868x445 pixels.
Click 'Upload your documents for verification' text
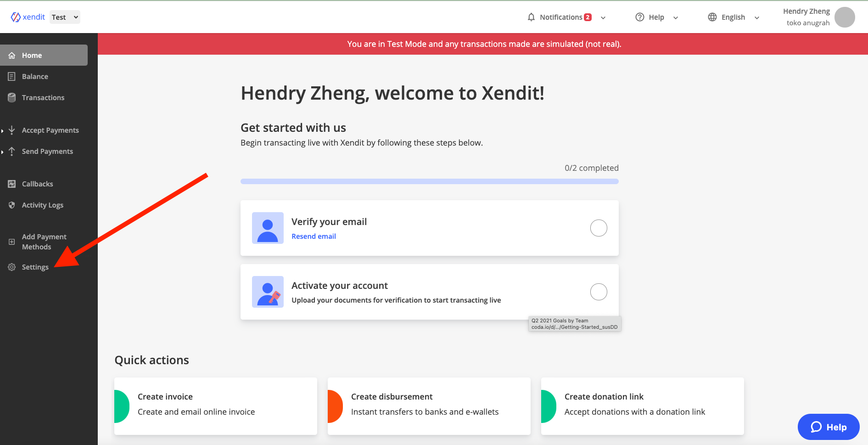click(x=396, y=300)
